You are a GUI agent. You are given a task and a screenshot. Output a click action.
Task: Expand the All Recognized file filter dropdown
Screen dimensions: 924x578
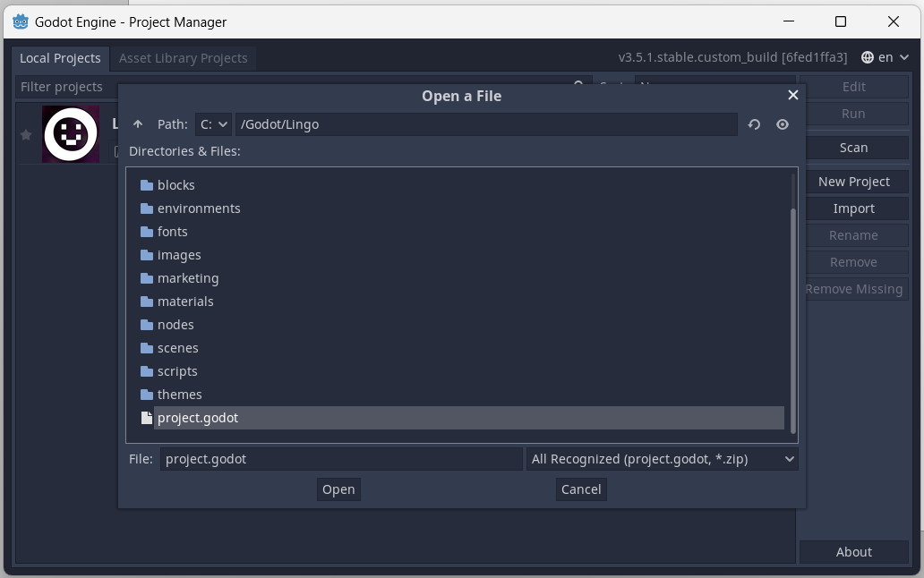tap(663, 459)
